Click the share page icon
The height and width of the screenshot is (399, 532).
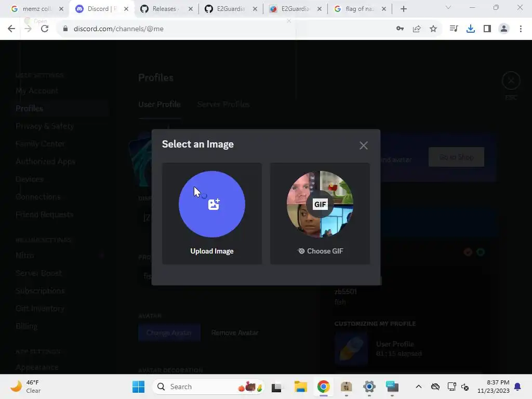[417, 29]
